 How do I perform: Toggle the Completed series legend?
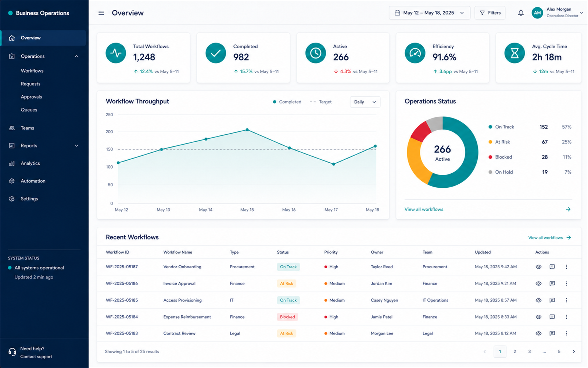[x=287, y=102]
